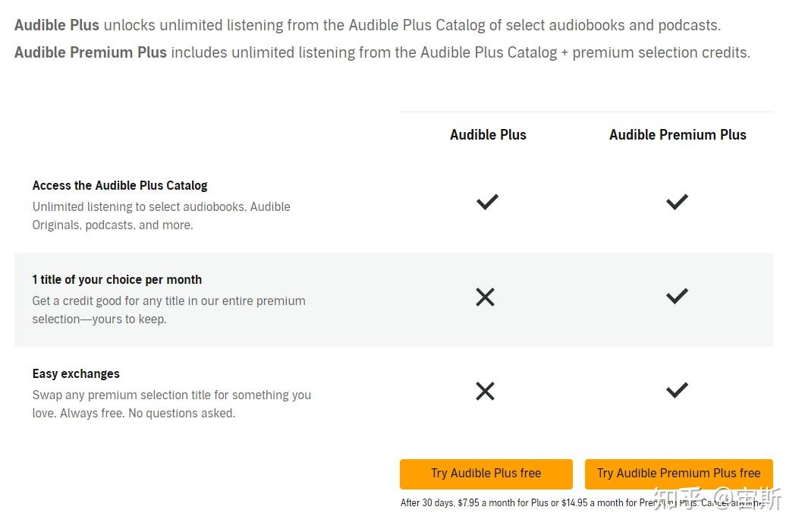Select the Easy exchanges row heading
This screenshot has width=802, height=532.
75,373
